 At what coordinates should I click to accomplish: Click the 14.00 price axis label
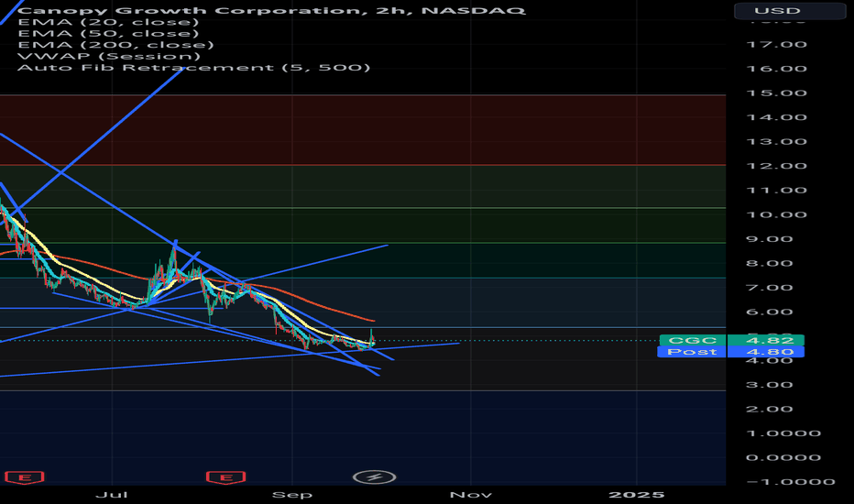click(776, 117)
